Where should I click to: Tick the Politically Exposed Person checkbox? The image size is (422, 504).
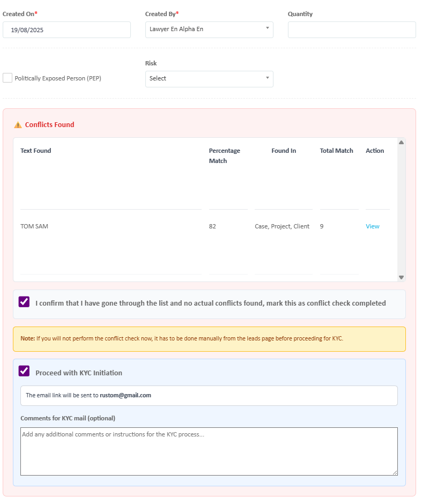click(8, 78)
